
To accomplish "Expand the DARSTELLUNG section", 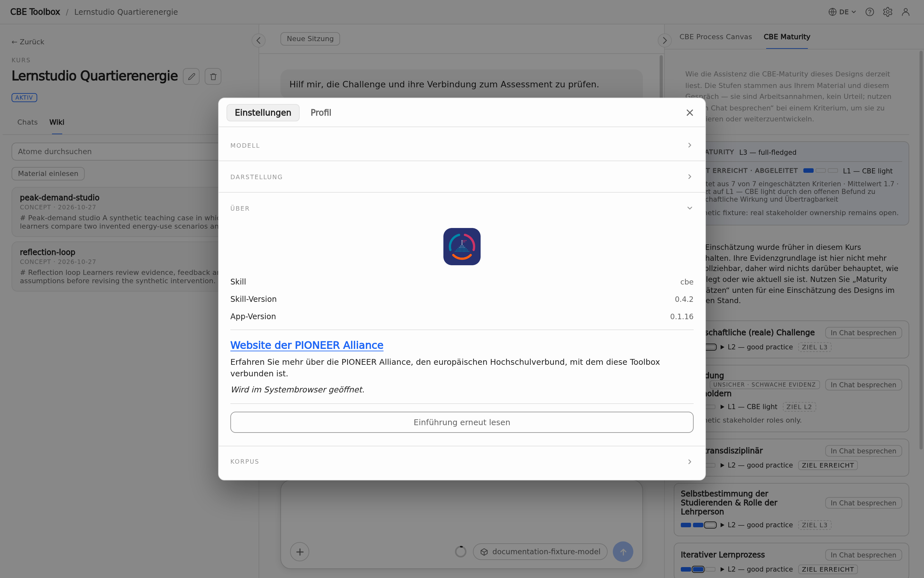I will (462, 177).
